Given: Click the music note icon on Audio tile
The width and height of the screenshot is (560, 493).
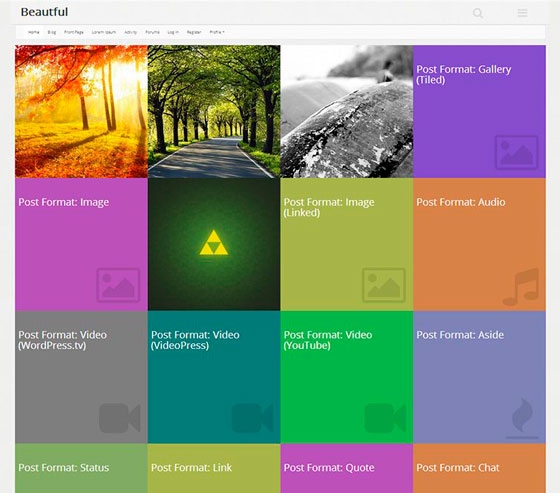Looking at the screenshot, I should 521,287.
